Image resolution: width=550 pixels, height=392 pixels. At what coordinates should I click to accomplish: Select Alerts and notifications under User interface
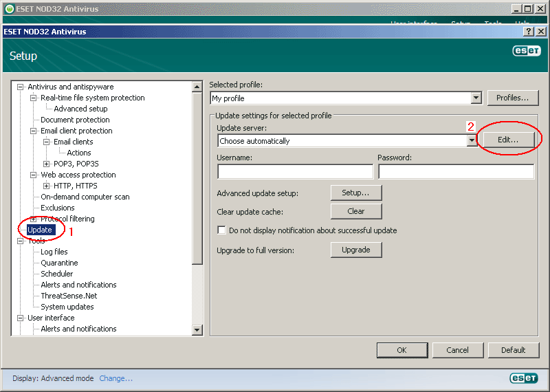coord(78,329)
